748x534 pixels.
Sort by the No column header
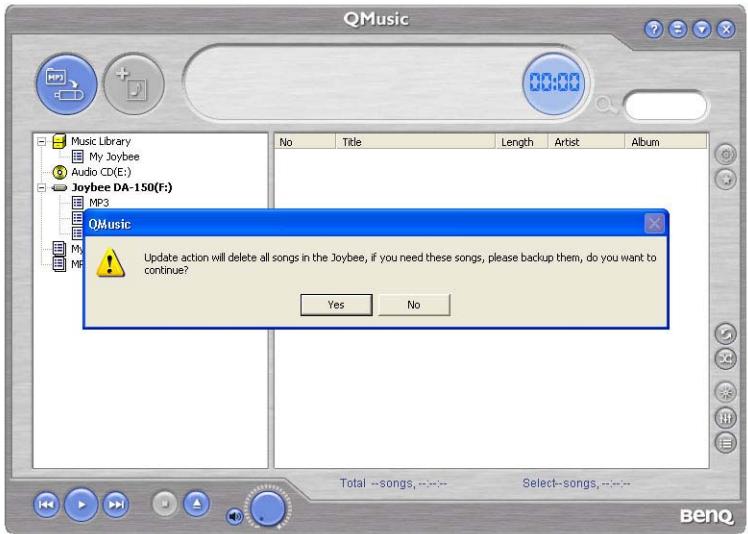305,142
